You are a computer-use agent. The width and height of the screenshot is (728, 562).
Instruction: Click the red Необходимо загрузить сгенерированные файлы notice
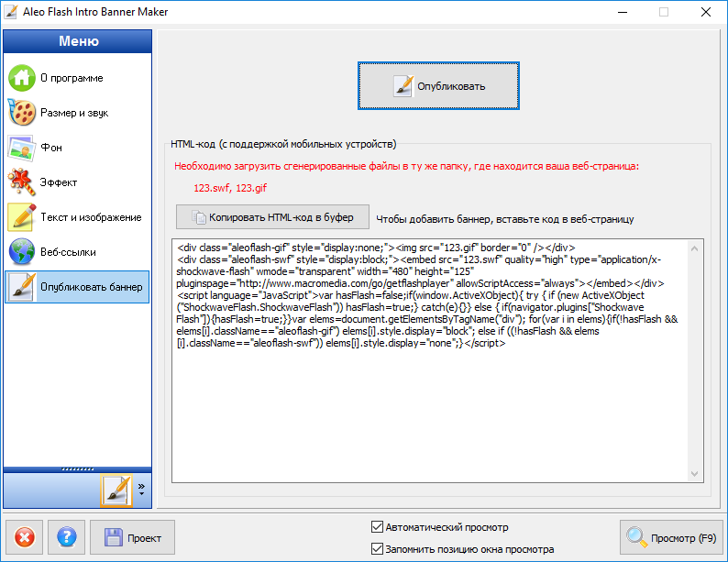(x=406, y=166)
